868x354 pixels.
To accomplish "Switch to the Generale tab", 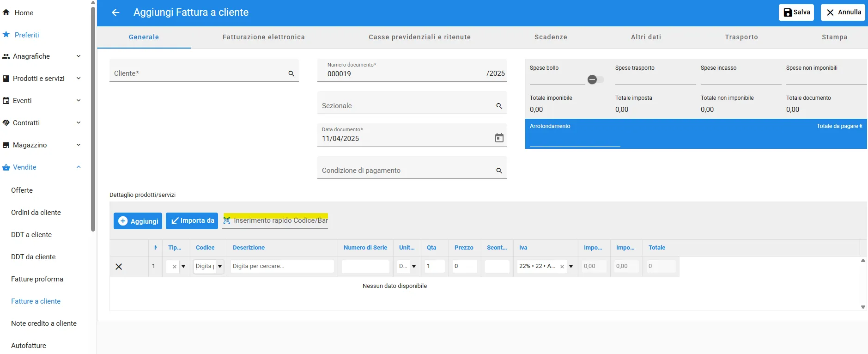I will pos(144,37).
